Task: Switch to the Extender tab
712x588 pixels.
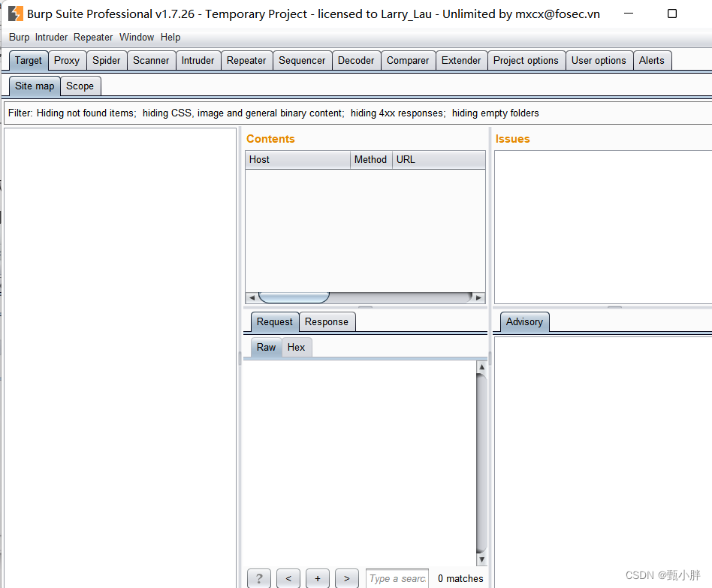Action: click(461, 60)
